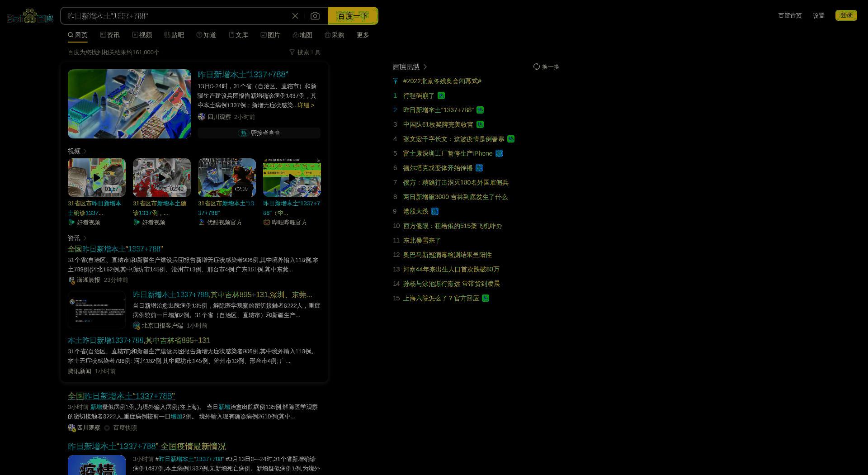
Task: Expand the 视频 section chevron
Action: point(85,151)
